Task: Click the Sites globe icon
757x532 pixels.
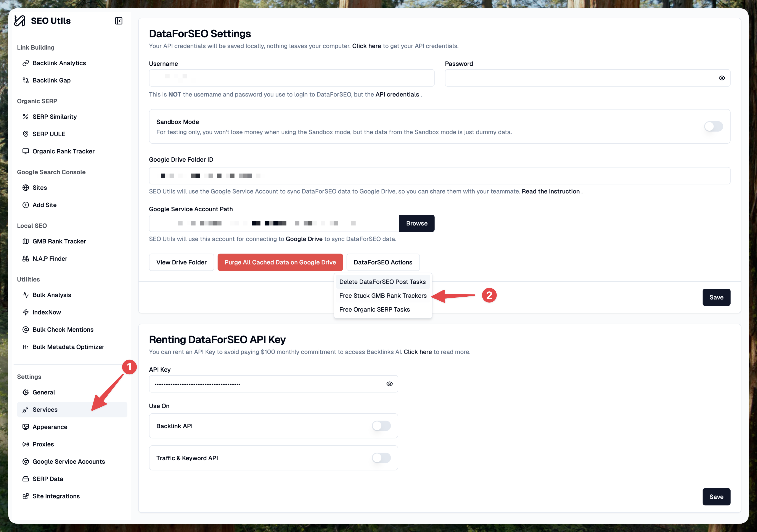Action: [25, 188]
